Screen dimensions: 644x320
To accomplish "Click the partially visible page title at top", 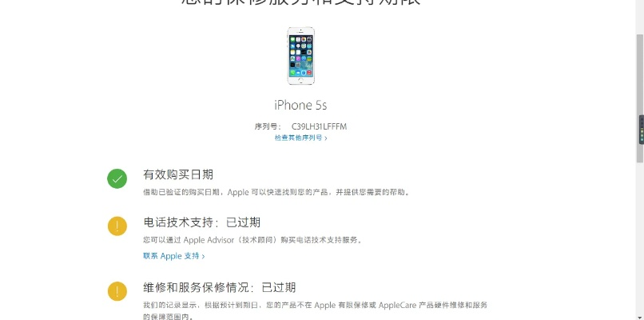I will (x=300, y=2).
